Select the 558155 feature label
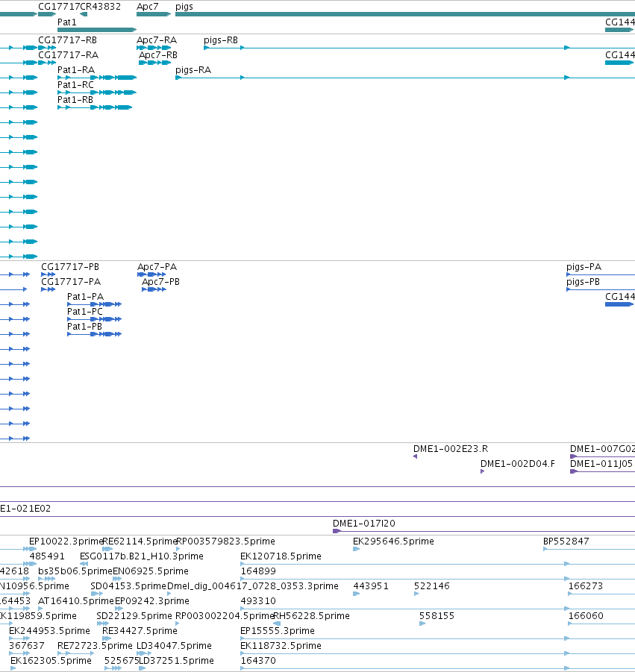 pos(437,616)
